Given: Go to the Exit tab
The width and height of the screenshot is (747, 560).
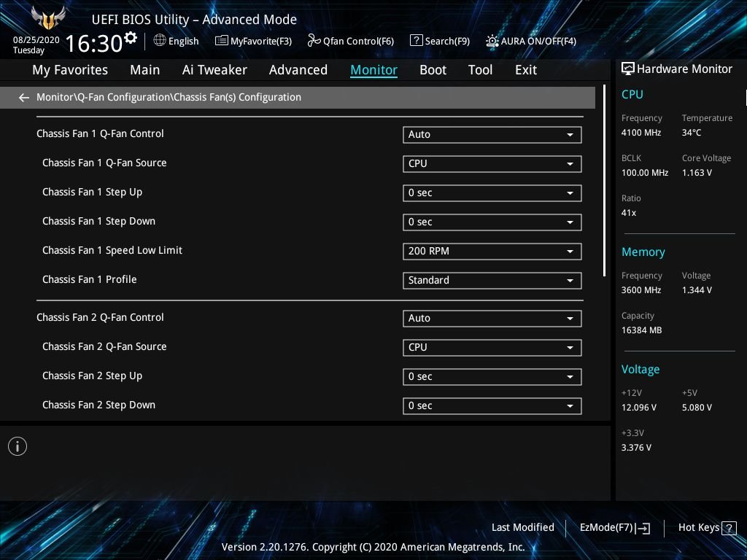Looking at the screenshot, I should [526, 70].
